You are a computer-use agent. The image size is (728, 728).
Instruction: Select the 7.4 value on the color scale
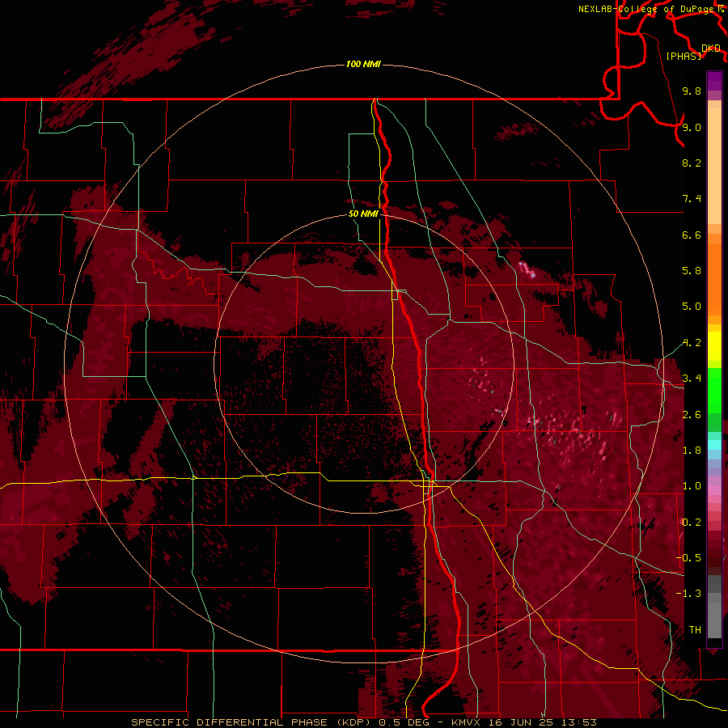tap(692, 199)
